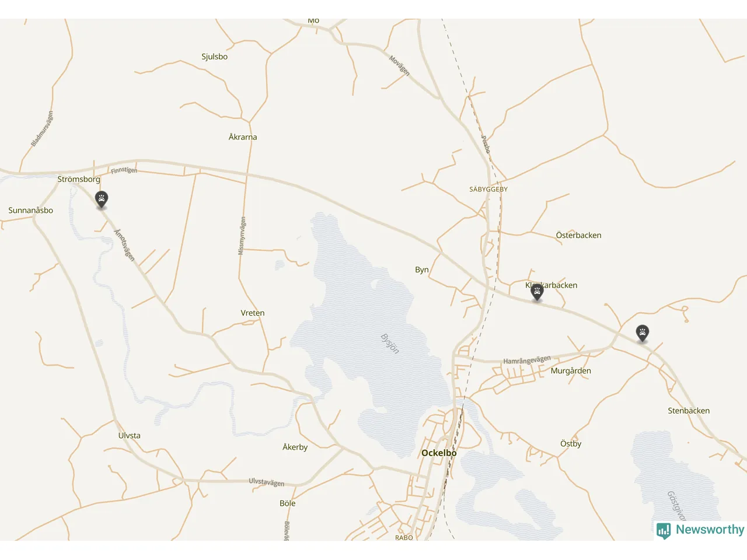Click the Murgården label
Image resolution: width=747 pixels, height=560 pixels.
[x=571, y=371]
